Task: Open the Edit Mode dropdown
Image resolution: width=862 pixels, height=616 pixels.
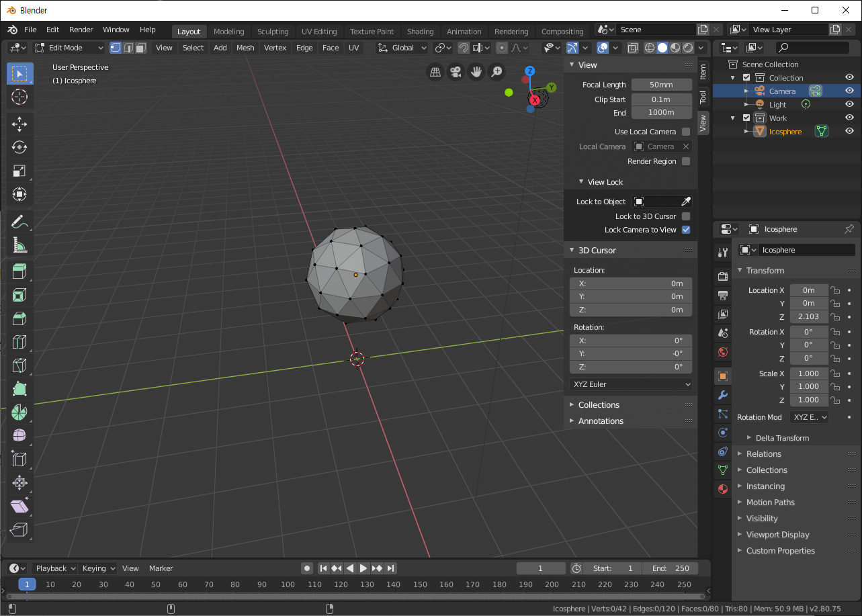Action: click(69, 48)
